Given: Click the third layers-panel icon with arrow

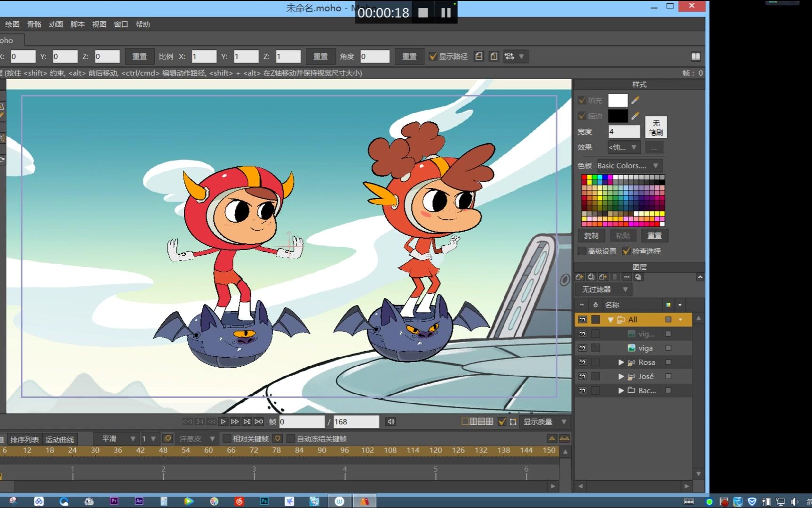Looking at the screenshot, I should (603, 277).
